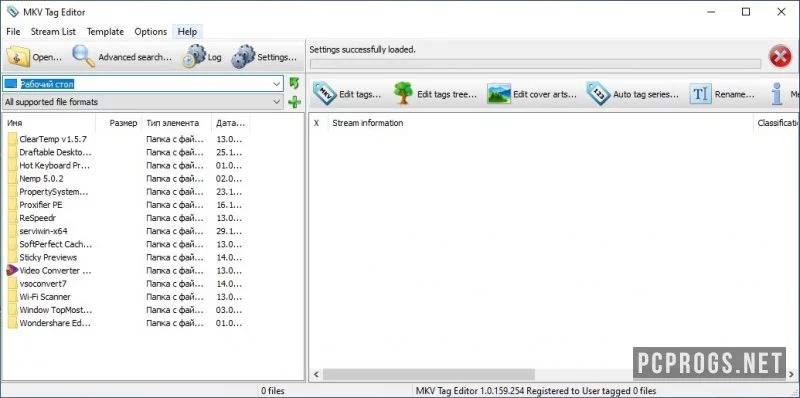800x398 pixels.
Task: Select the PropertySystem... row name
Action: [x=54, y=192]
